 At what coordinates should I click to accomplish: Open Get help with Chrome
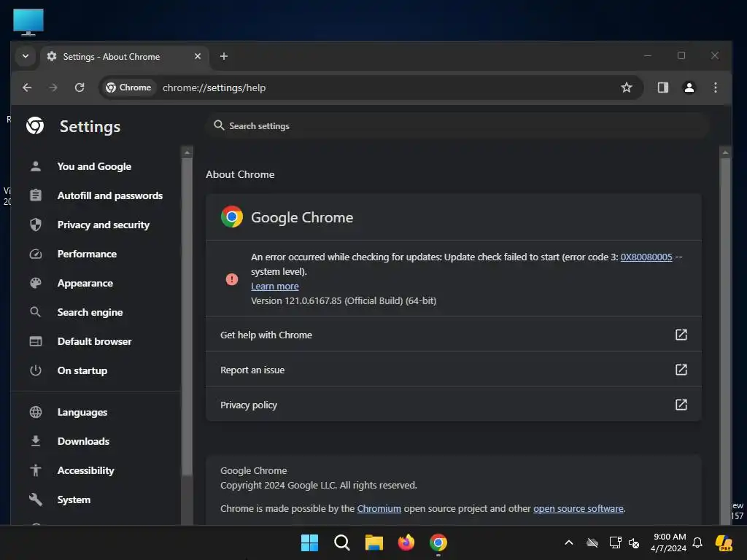point(454,335)
